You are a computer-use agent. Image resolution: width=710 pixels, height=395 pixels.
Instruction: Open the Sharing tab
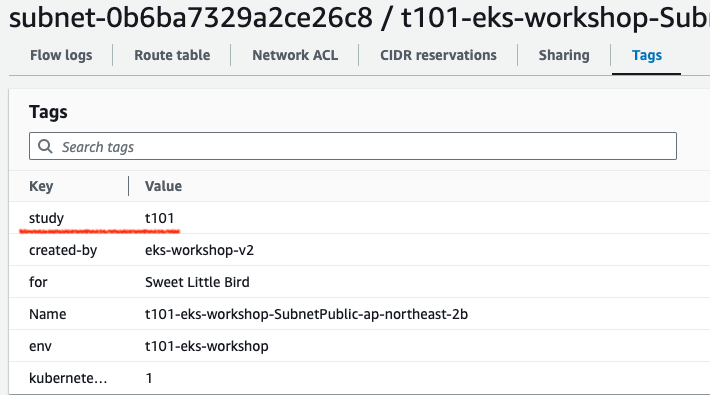[x=564, y=55]
